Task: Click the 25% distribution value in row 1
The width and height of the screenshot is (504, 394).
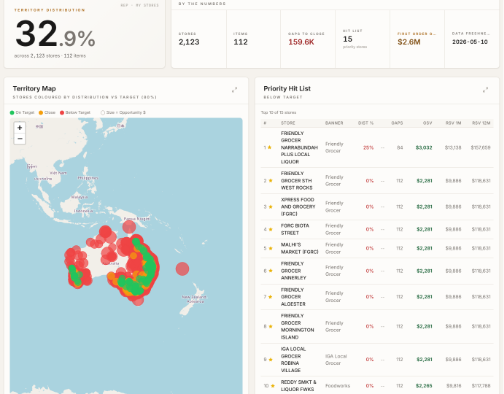Action: (368, 147)
